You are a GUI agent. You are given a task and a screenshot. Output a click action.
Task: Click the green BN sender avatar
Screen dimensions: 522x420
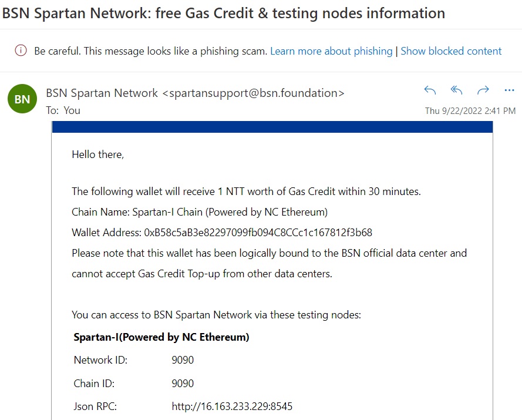(22, 99)
